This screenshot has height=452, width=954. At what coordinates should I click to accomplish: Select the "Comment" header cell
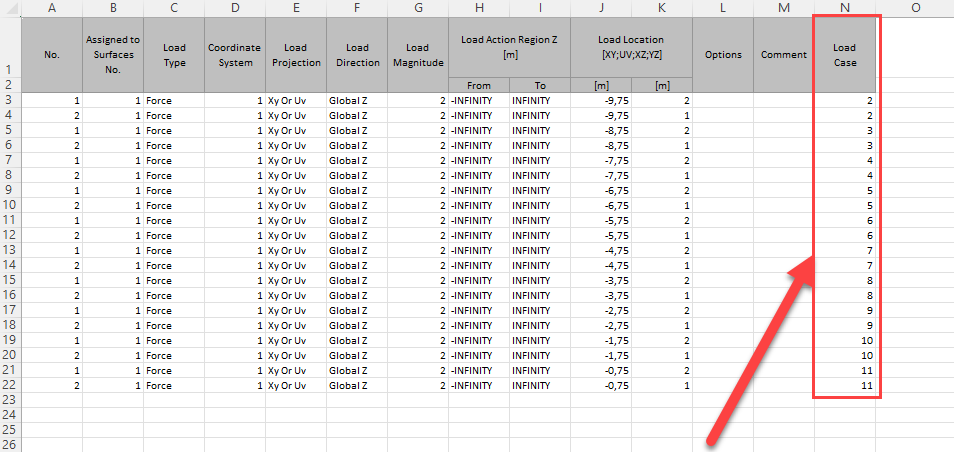coord(784,55)
